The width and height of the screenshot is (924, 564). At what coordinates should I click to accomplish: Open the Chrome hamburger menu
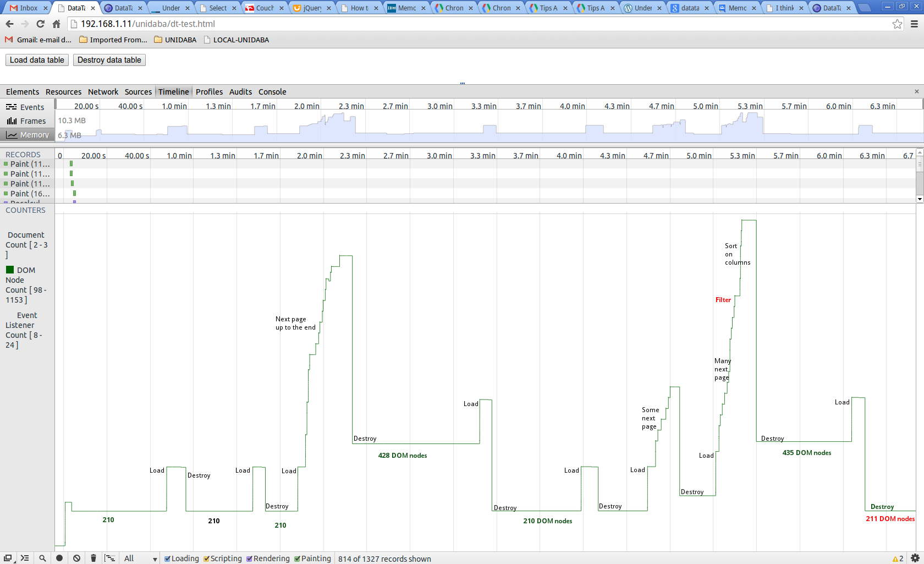click(914, 24)
